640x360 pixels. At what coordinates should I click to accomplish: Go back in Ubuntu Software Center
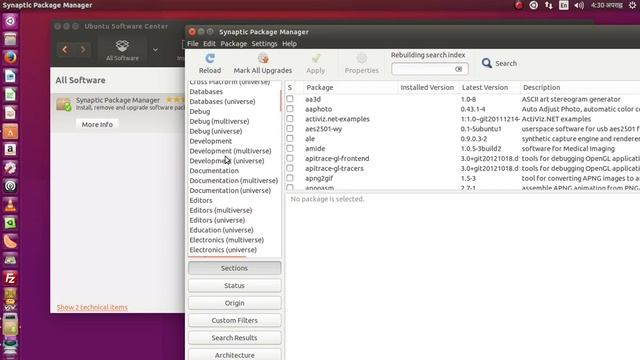[x=65, y=50]
